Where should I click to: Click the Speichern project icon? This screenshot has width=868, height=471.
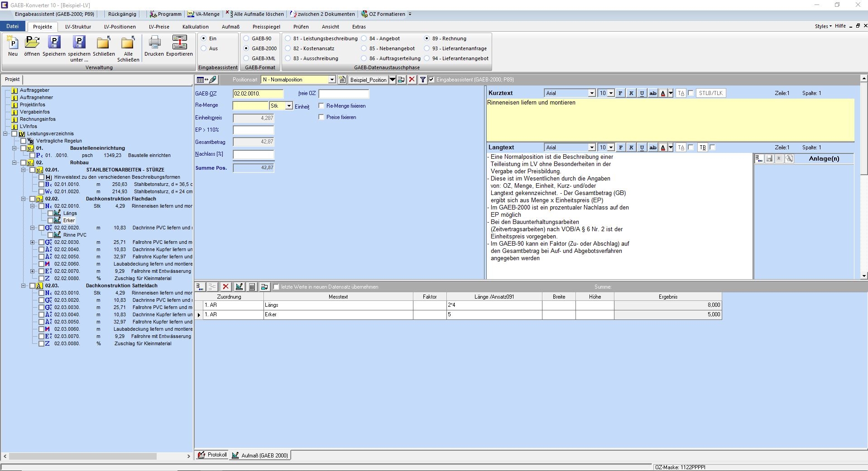[x=54, y=46]
